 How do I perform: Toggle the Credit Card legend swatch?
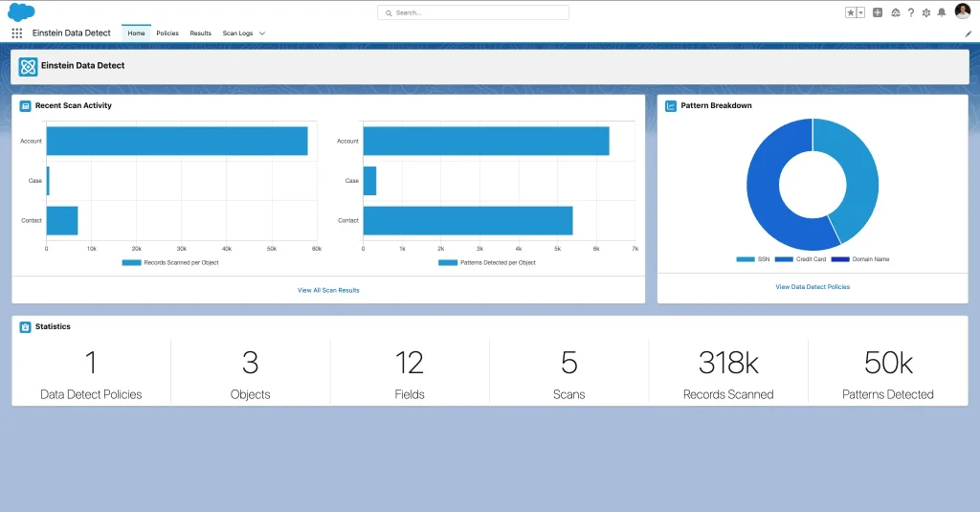pos(784,258)
